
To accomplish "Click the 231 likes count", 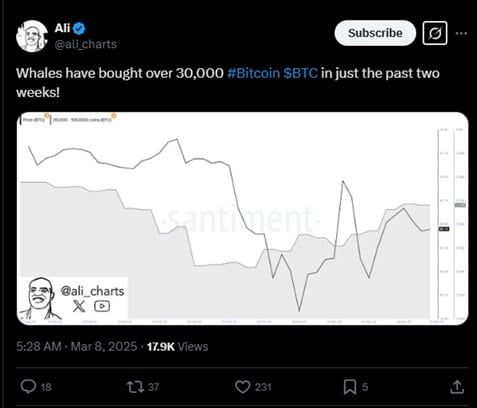I will 263,387.
